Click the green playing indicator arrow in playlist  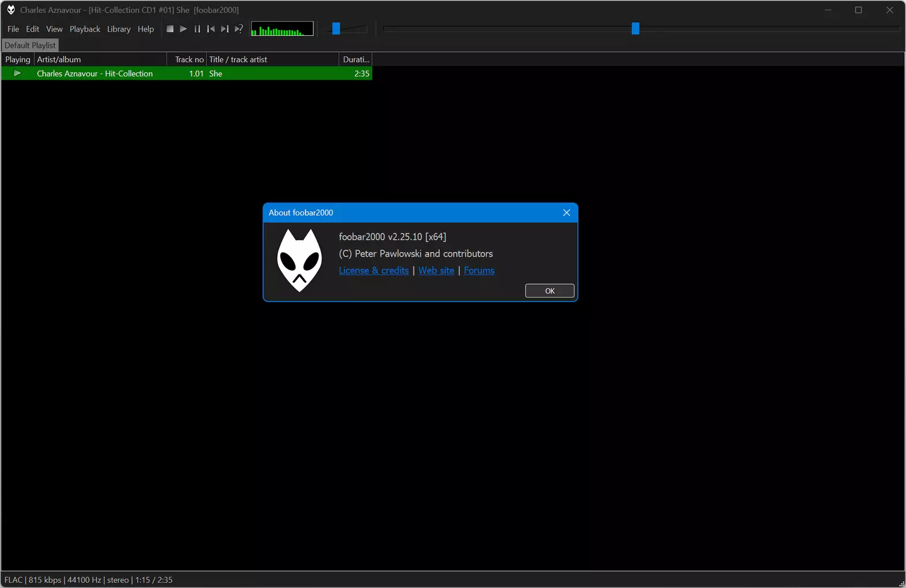click(x=17, y=73)
